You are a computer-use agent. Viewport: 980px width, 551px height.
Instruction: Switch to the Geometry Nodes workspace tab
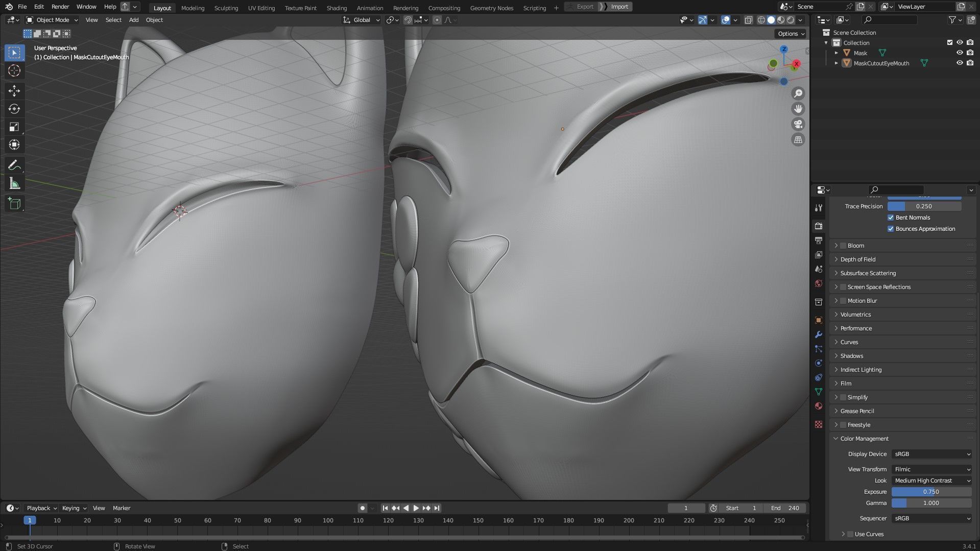coord(491,8)
